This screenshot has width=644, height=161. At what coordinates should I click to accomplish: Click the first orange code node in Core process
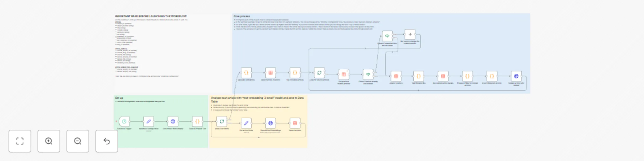pyautogui.click(x=246, y=73)
